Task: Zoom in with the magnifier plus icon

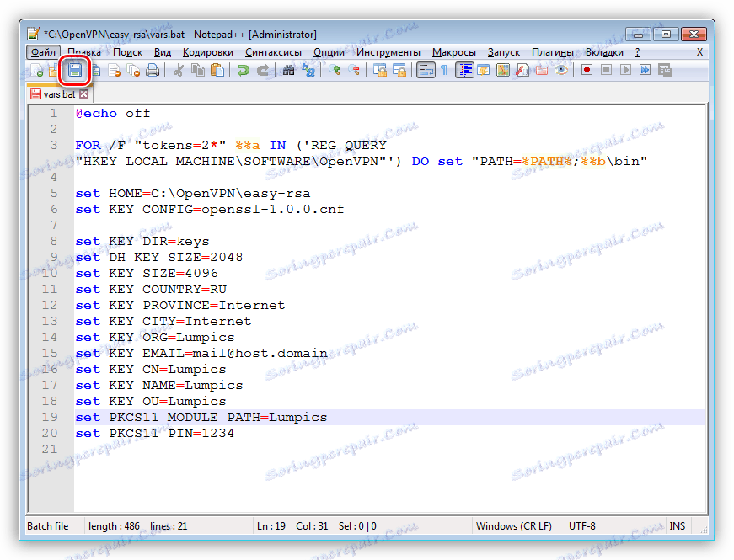Action: 334,70
